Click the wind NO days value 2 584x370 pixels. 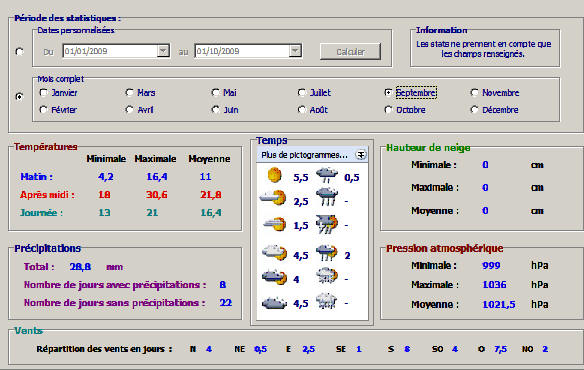pyautogui.click(x=545, y=349)
